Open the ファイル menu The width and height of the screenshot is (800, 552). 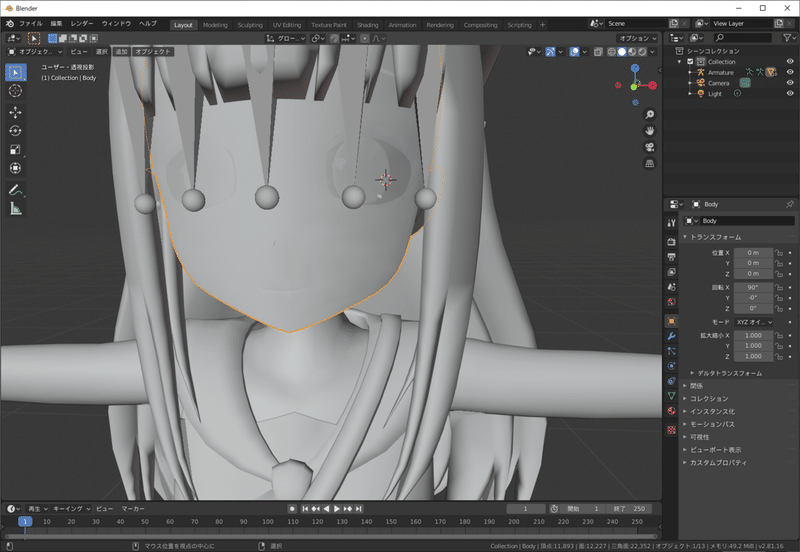tap(31, 23)
